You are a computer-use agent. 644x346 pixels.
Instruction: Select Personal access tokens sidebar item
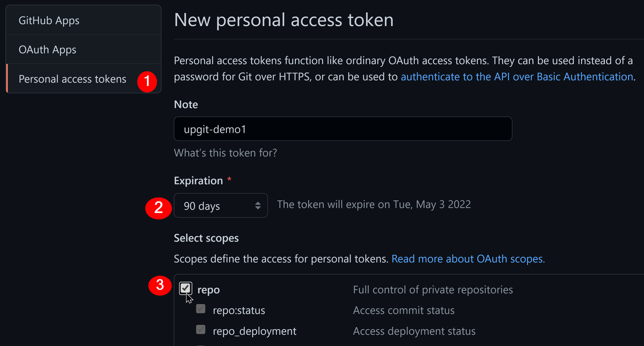click(x=72, y=79)
